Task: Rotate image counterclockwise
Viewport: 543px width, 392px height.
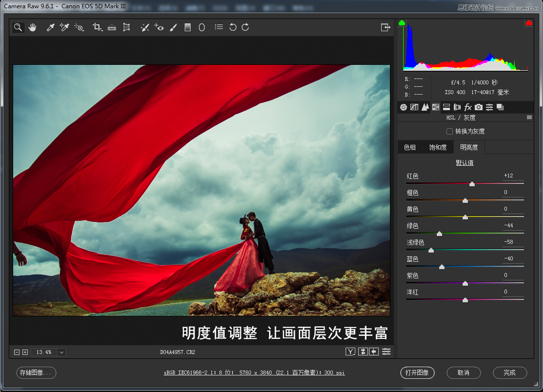Action: 233,27
